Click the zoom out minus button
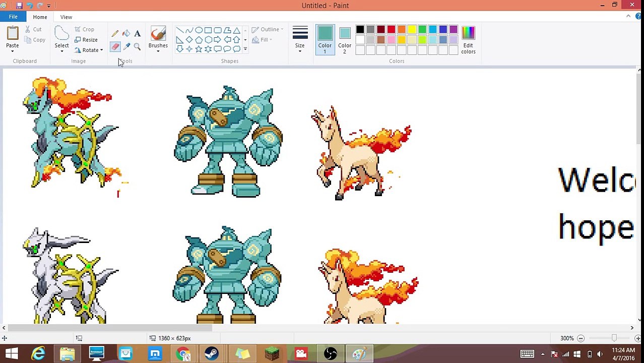 point(581,338)
